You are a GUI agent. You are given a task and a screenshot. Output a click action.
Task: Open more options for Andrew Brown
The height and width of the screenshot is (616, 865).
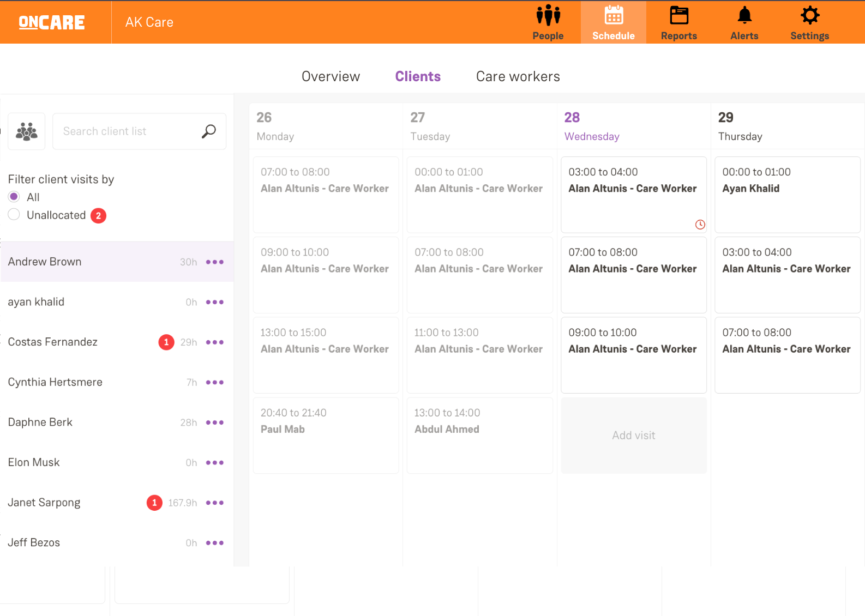point(215,262)
